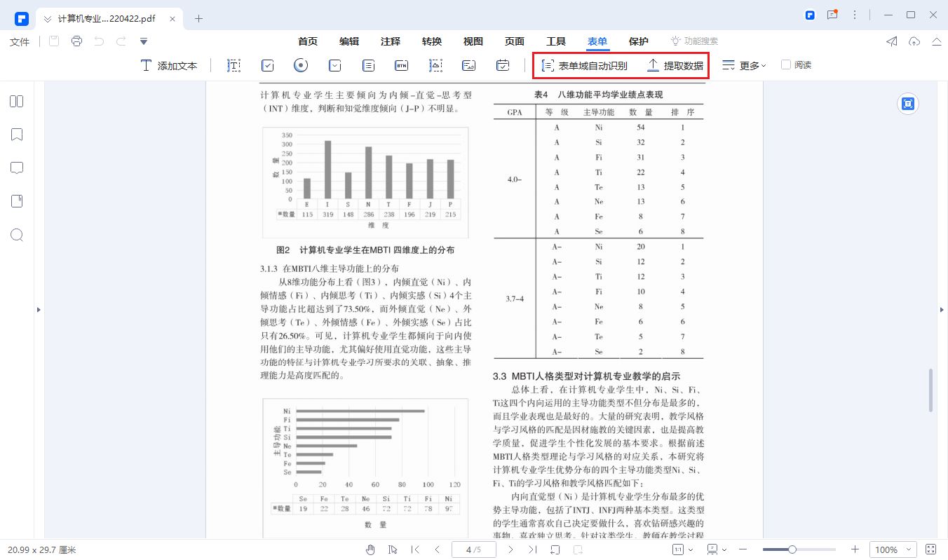Image resolution: width=948 pixels, height=560 pixels.
Task: Click the bookmarks icon in the sidebar
Action: tap(17, 134)
